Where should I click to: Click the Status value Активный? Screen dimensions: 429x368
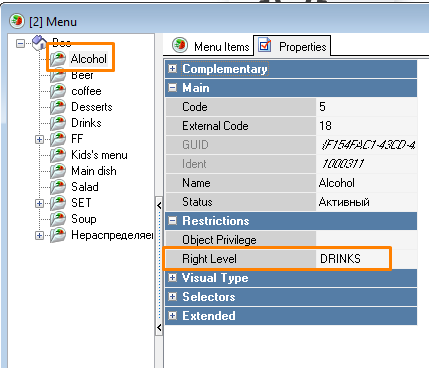pyautogui.click(x=366, y=202)
